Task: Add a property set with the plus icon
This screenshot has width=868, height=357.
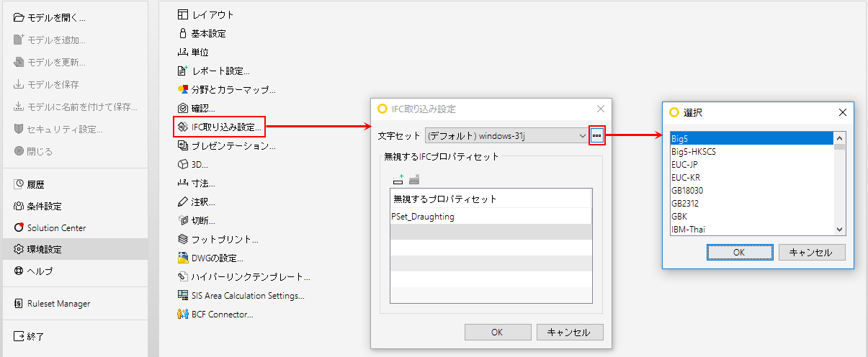Action: click(398, 178)
